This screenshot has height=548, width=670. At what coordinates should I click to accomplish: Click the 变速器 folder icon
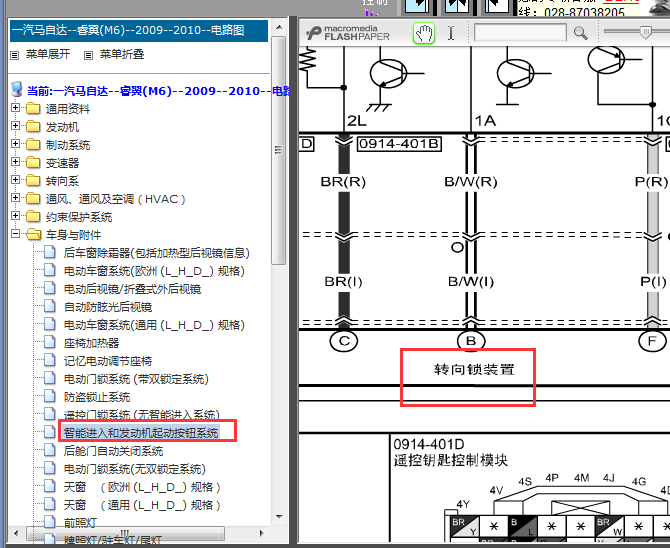[33, 162]
